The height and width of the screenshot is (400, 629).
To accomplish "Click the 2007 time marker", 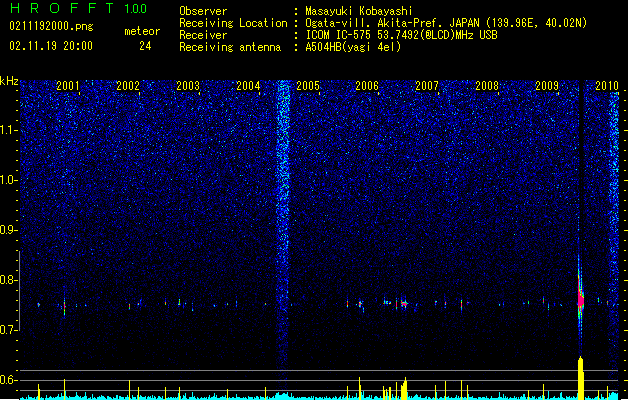I will click(x=427, y=85).
